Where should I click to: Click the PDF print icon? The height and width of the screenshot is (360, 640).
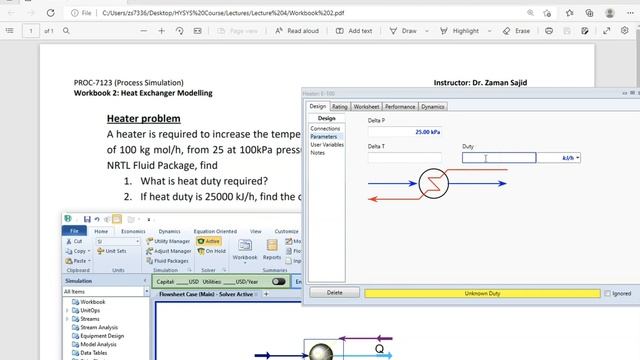pos(549,31)
